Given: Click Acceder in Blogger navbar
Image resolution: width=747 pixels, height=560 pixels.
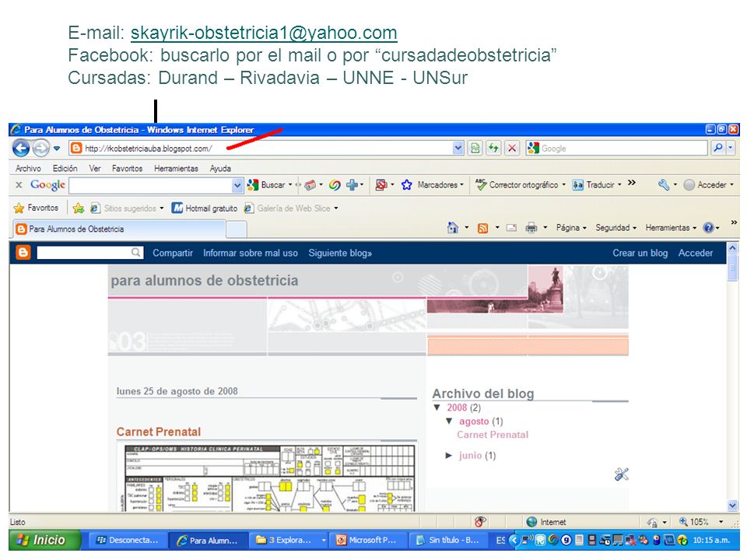Looking at the screenshot, I should click(x=696, y=253).
